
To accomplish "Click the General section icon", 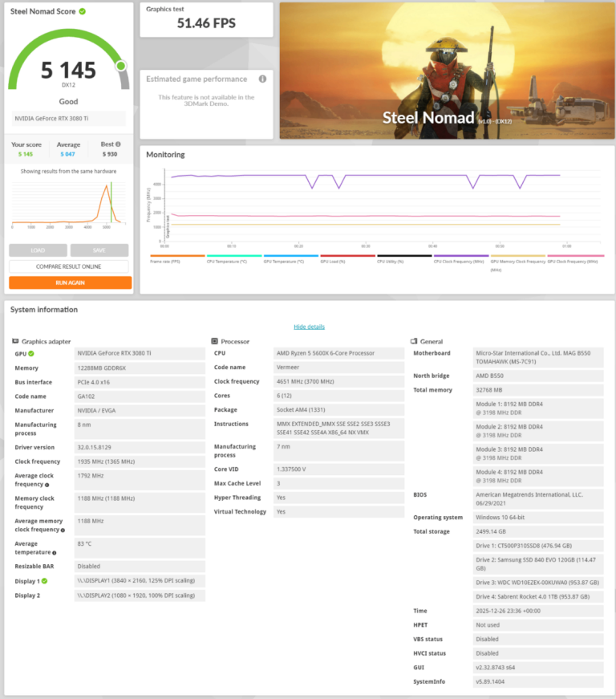I will point(413,342).
